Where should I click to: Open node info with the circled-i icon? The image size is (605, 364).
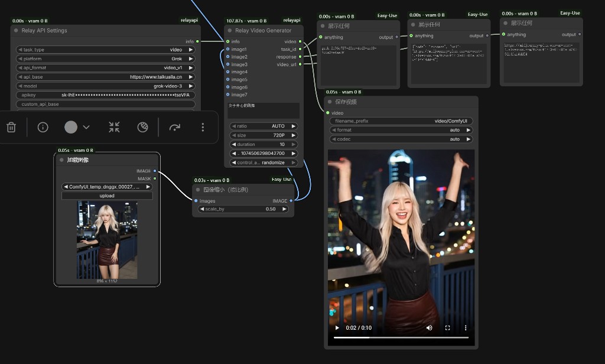[x=43, y=127]
